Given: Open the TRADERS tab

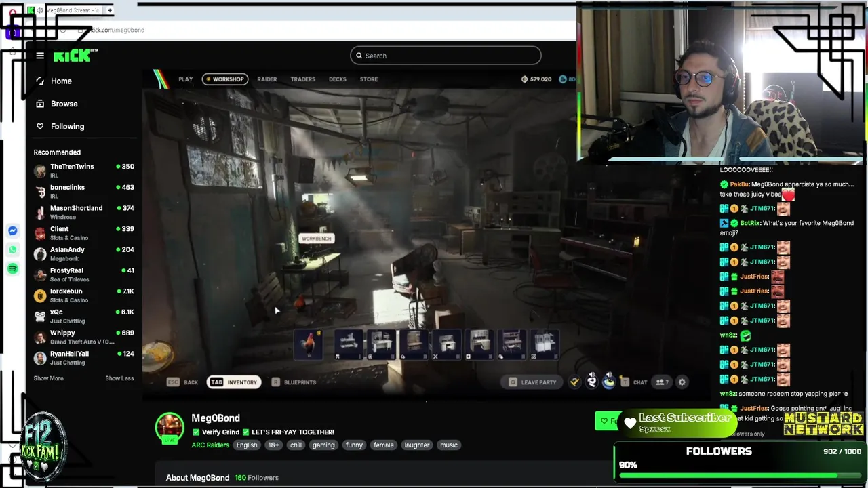Looking at the screenshot, I should click(x=303, y=79).
